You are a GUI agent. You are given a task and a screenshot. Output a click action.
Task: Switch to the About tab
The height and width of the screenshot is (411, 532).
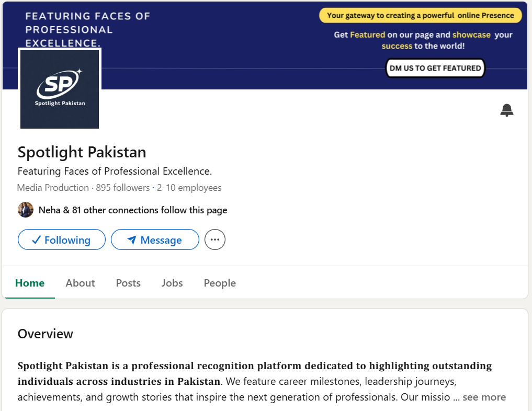click(80, 283)
